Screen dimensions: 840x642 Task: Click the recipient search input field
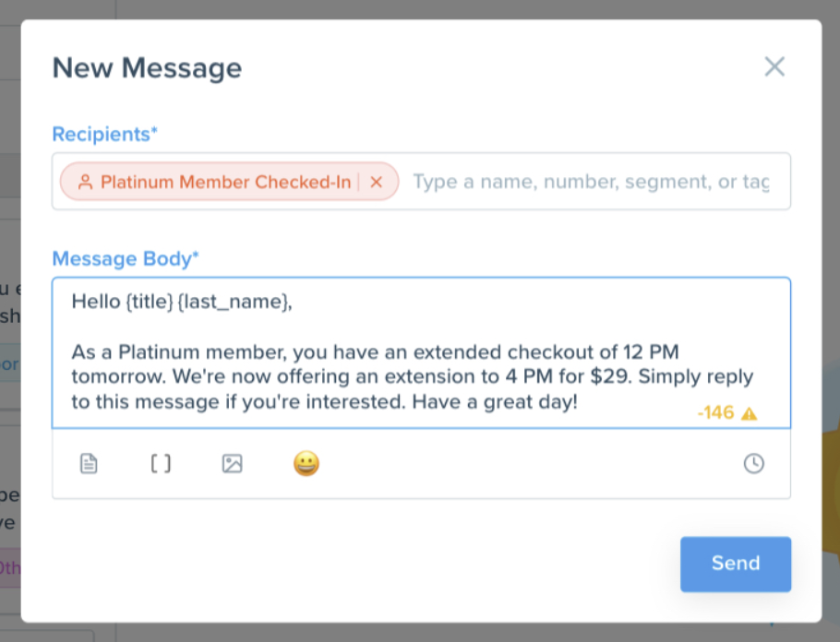coord(591,181)
